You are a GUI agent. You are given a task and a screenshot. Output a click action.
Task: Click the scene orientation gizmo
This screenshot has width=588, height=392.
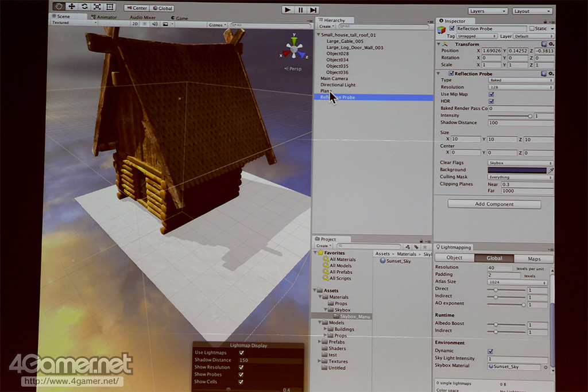pos(294,49)
